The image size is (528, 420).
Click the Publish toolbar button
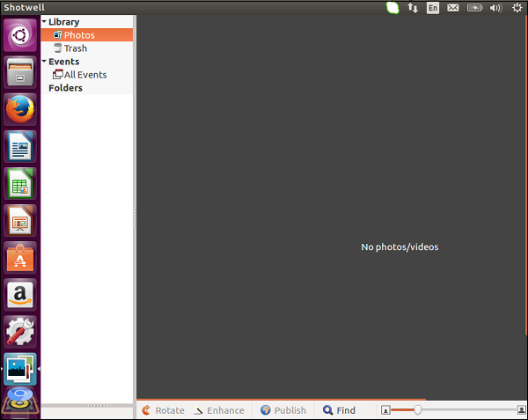click(283, 410)
